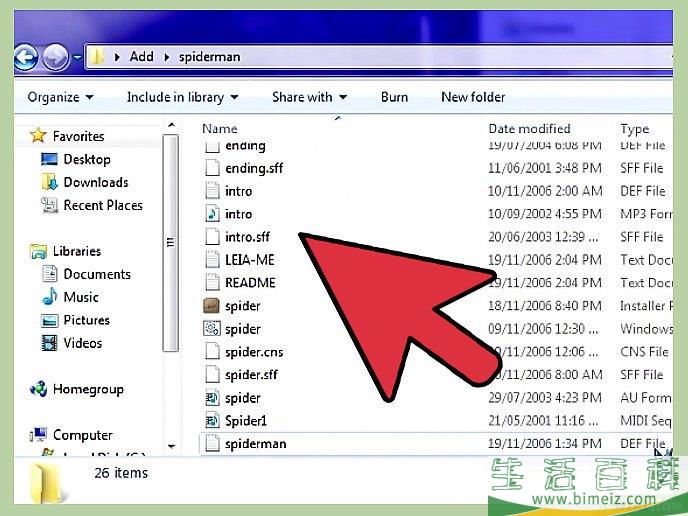Click the Recent Places icon
Screen dimensions: 688x516
50,205
